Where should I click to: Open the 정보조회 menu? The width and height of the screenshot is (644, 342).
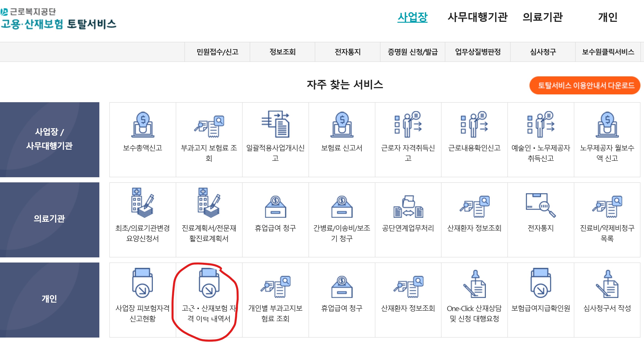pos(282,52)
